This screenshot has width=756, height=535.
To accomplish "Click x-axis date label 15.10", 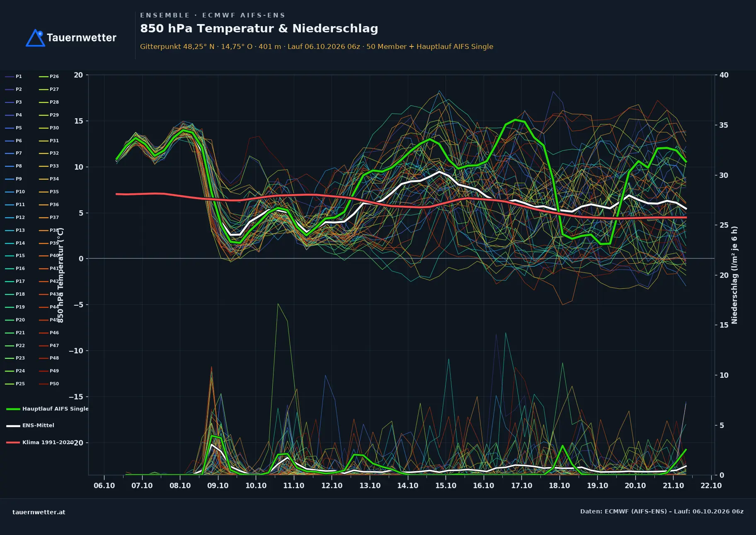I will tap(446, 485).
